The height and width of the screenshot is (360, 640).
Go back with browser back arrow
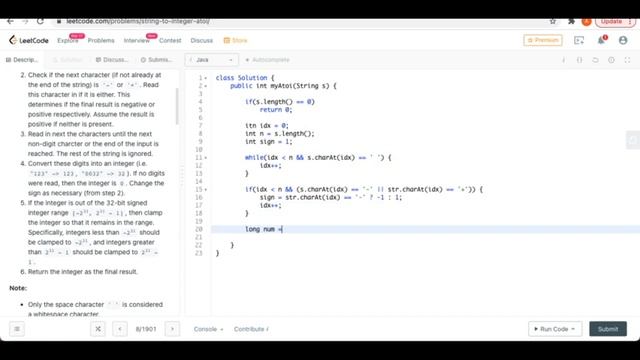pyautogui.click(x=10, y=21)
